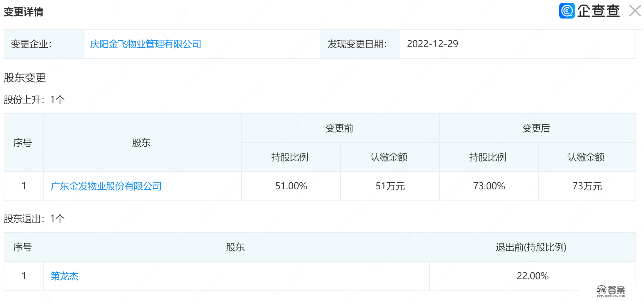644x301 pixels.
Task: Select the 73.00% after-change ratio cell
Action: coord(489,186)
